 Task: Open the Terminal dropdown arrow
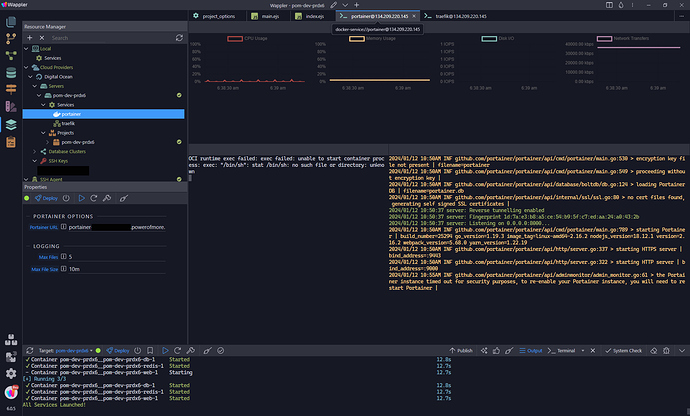tap(583, 350)
